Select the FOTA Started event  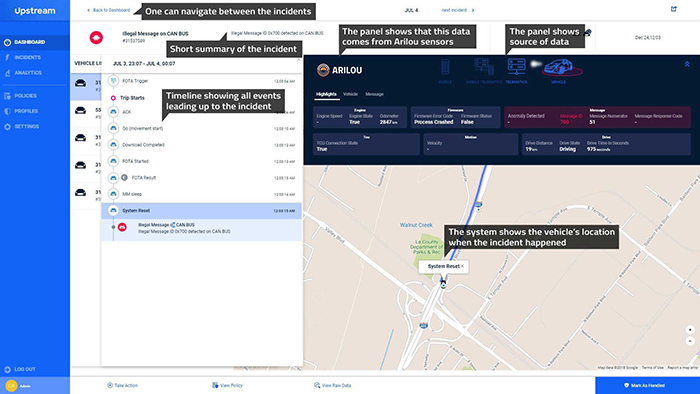click(x=202, y=161)
